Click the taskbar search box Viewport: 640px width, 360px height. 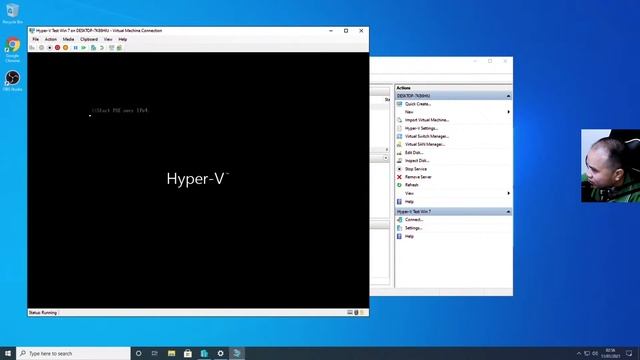pyautogui.click(x=73, y=353)
